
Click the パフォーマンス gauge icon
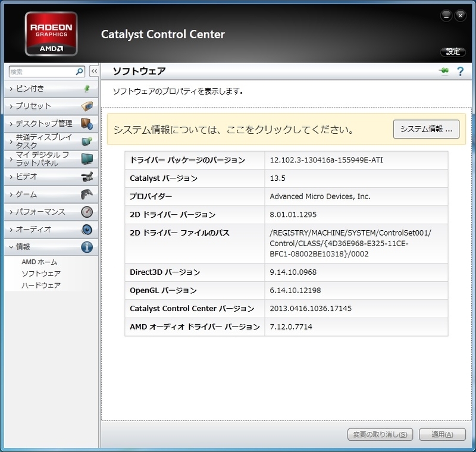tap(87, 212)
